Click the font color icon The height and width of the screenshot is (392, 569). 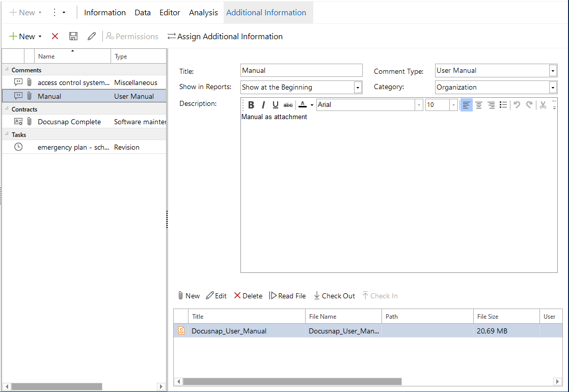[x=303, y=105]
